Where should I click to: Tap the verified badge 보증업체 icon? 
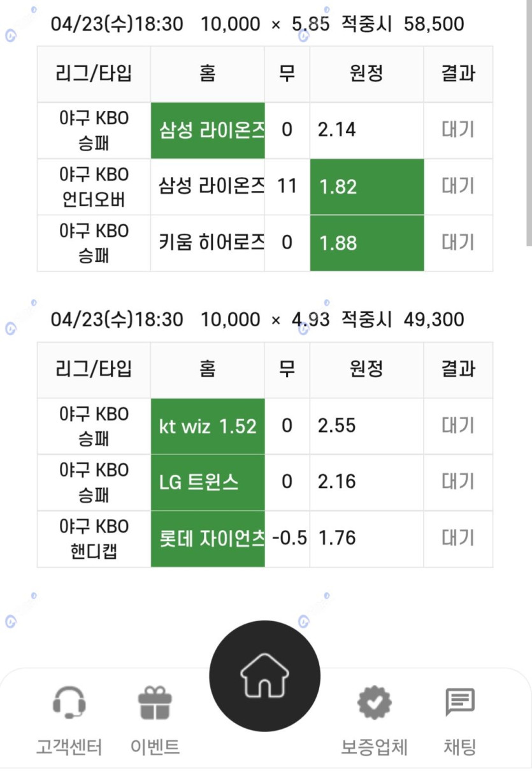(x=374, y=703)
